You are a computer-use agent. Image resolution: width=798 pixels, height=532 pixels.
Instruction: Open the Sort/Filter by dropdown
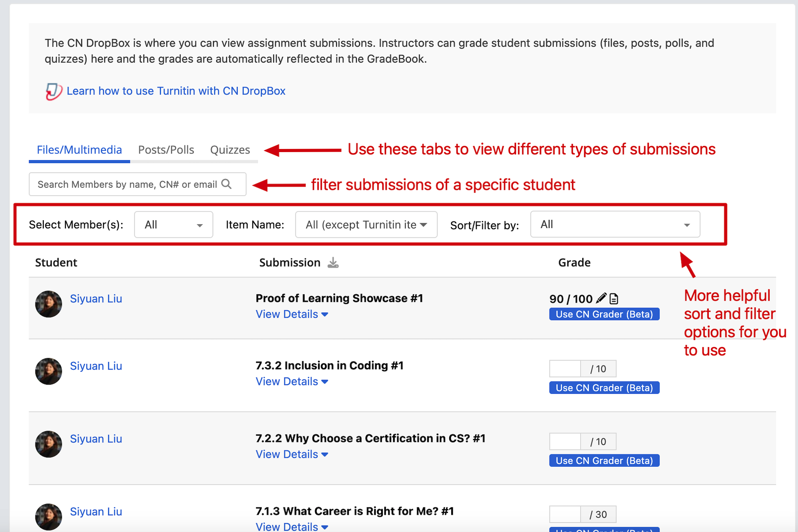tap(614, 225)
